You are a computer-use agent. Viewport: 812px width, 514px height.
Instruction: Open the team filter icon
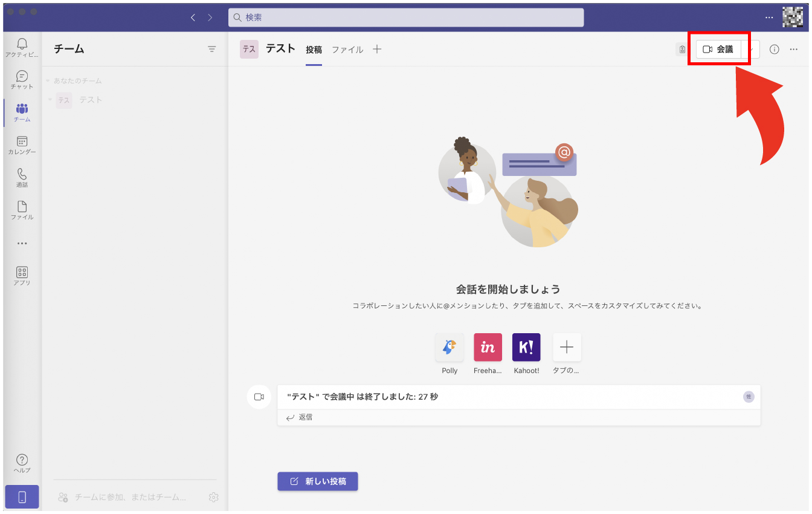coord(211,49)
